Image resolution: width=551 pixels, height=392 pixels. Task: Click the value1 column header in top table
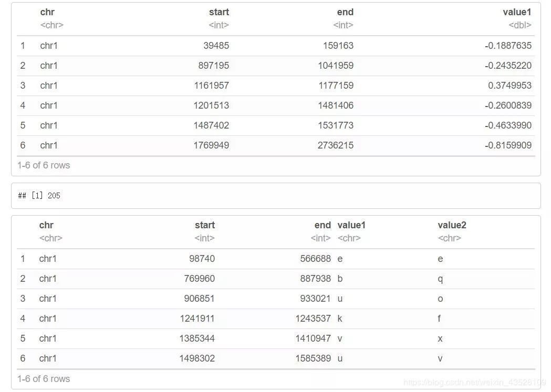point(517,12)
